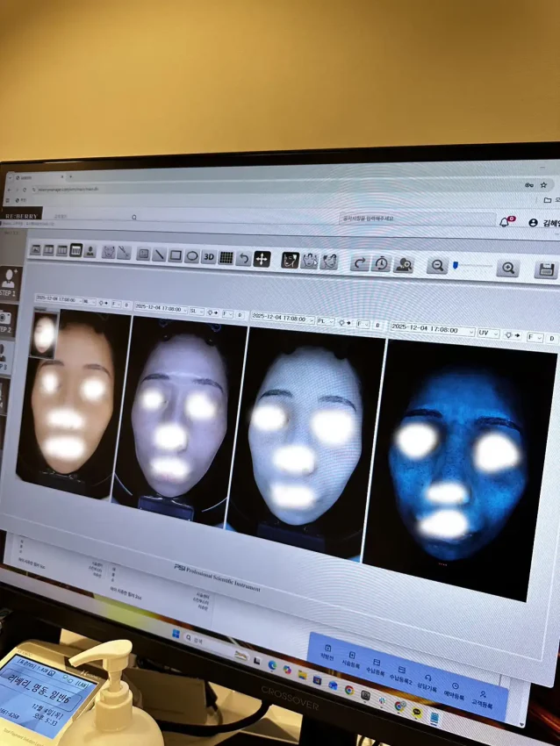The height and width of the screenshot is (746, 560).
Task: Open STEP 1 in the left sidebar
Action: tap(9, 283)
